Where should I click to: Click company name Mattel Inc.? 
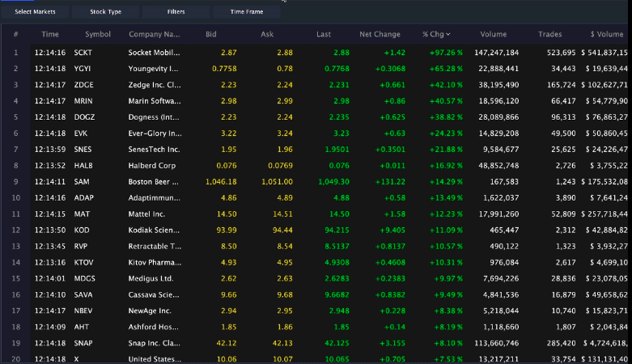point(146,214)
